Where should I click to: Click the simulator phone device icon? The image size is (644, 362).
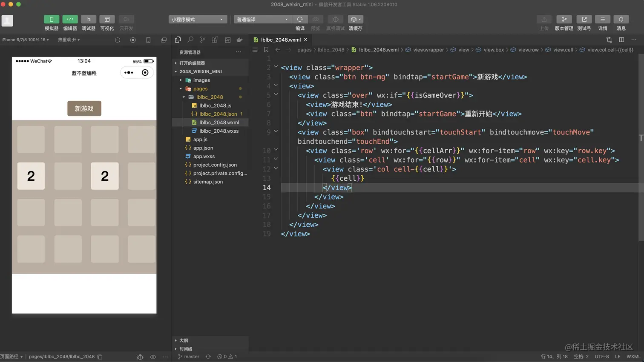click(x=148, y=40)
